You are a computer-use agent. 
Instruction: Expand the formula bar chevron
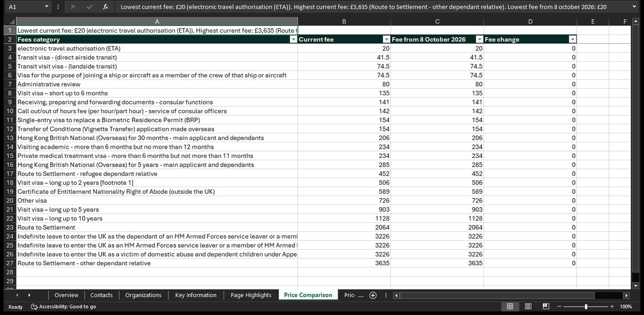click(635, 7)
